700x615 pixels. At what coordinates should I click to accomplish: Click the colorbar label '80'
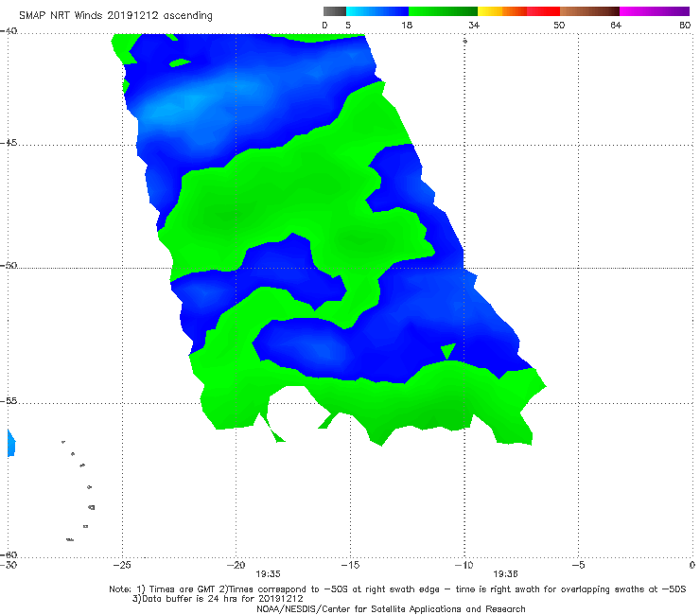click(685, 25)
